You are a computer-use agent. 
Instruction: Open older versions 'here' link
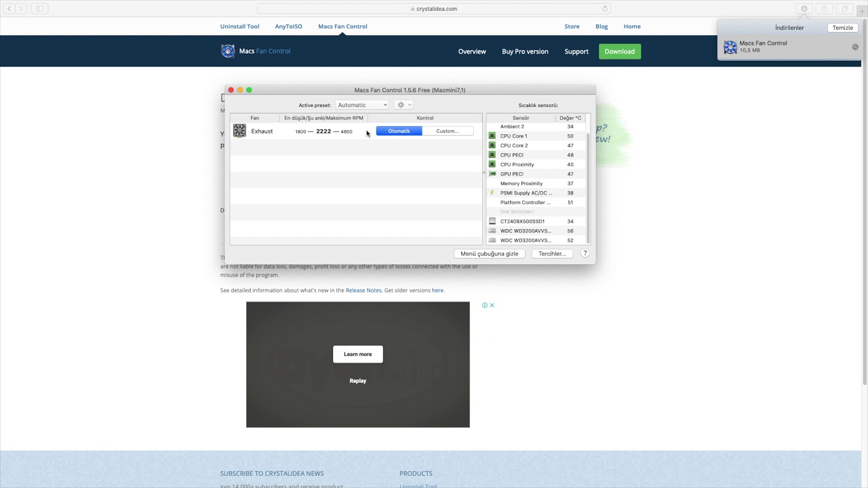click(x=437, y=290)
